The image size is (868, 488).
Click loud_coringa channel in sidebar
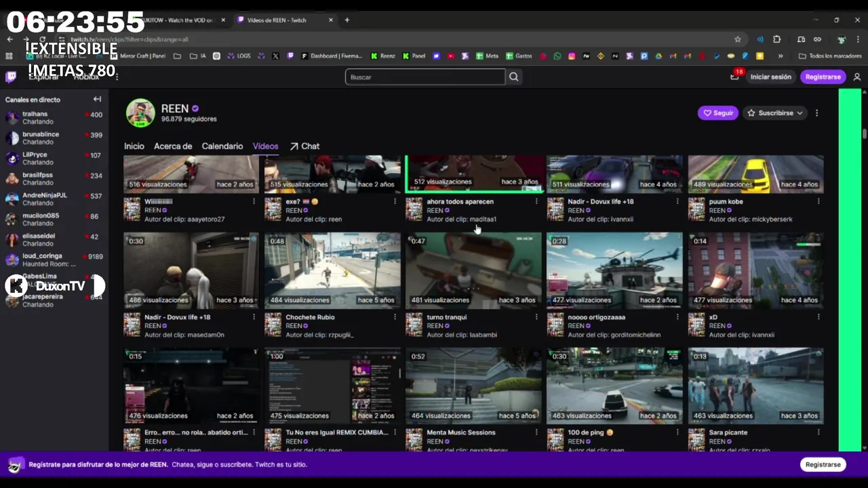coord(54,260)
